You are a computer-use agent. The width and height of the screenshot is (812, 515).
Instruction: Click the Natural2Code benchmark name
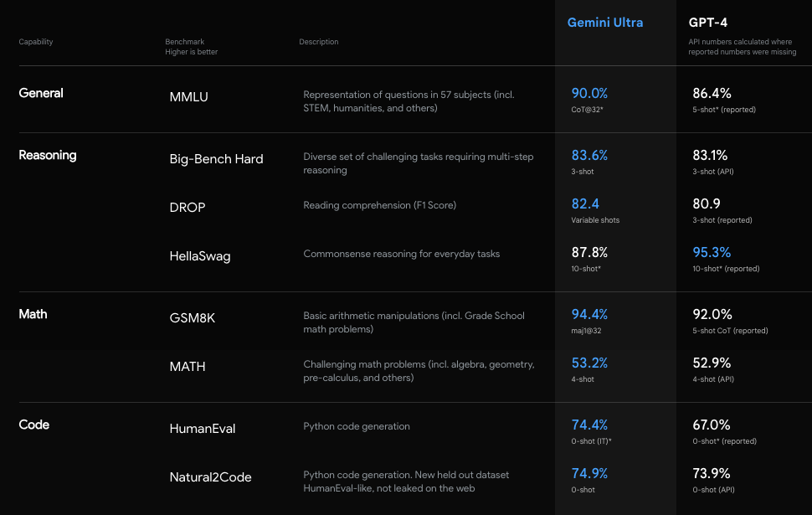[x=210, y=477]
